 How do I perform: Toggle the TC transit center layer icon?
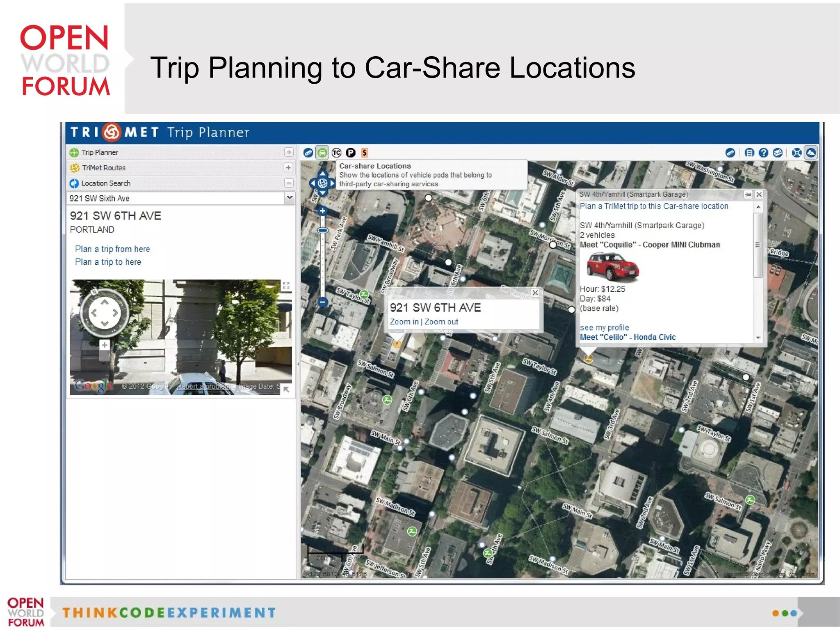(x=336, y=153)
